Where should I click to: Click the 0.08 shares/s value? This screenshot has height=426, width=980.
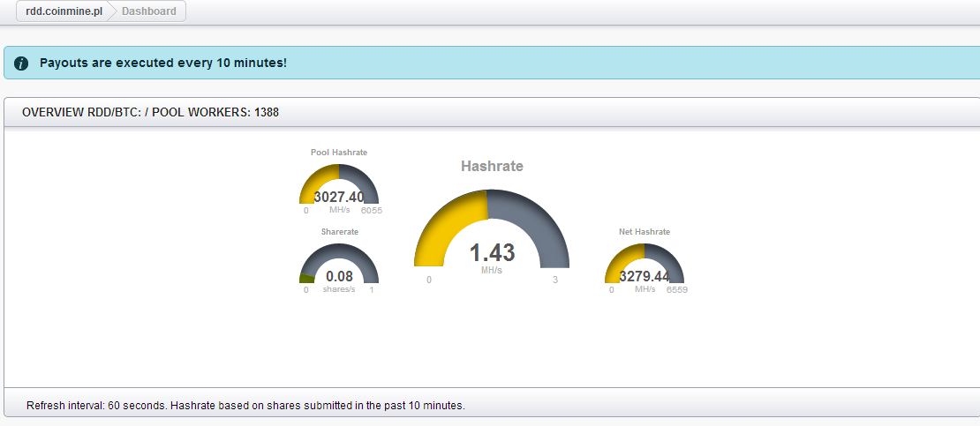[339, 276]
